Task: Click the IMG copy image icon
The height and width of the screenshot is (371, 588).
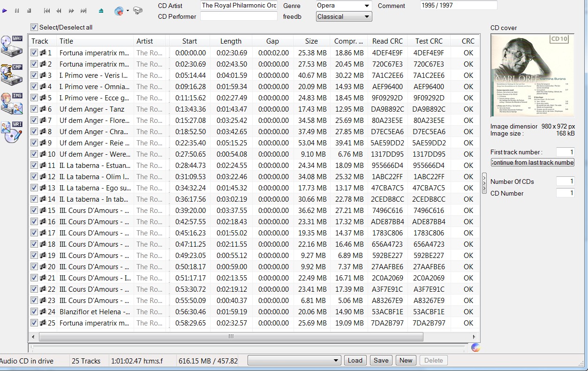Action: (x=12, y=103)
